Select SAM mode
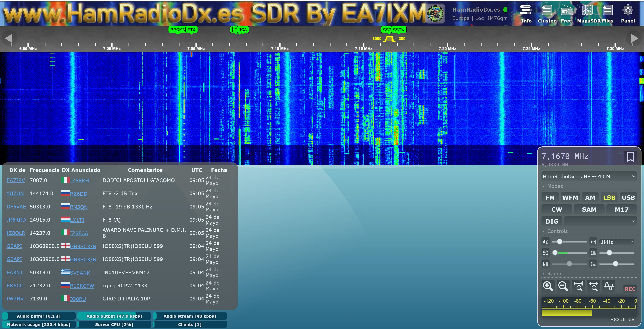Viewport: 644px width, 329px height. [589, 209]
